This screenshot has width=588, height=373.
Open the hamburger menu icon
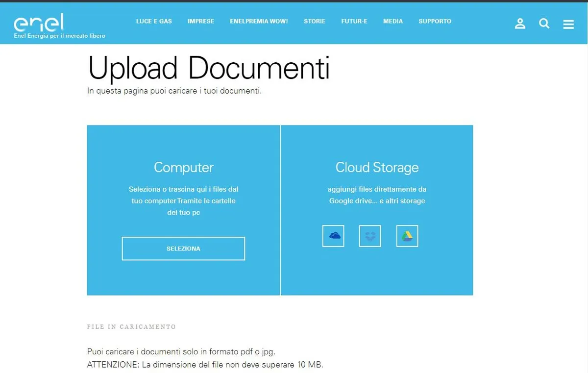point(568,24)
